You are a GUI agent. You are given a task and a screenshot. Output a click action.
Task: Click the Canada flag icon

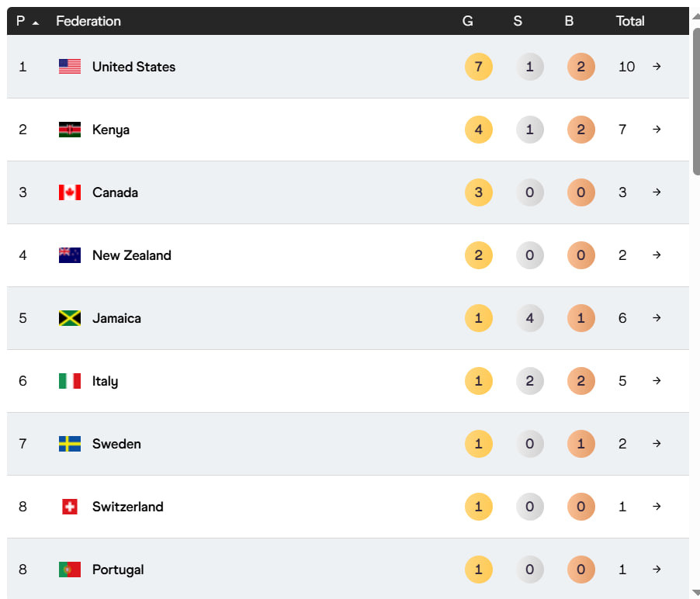tap(70, 192)
